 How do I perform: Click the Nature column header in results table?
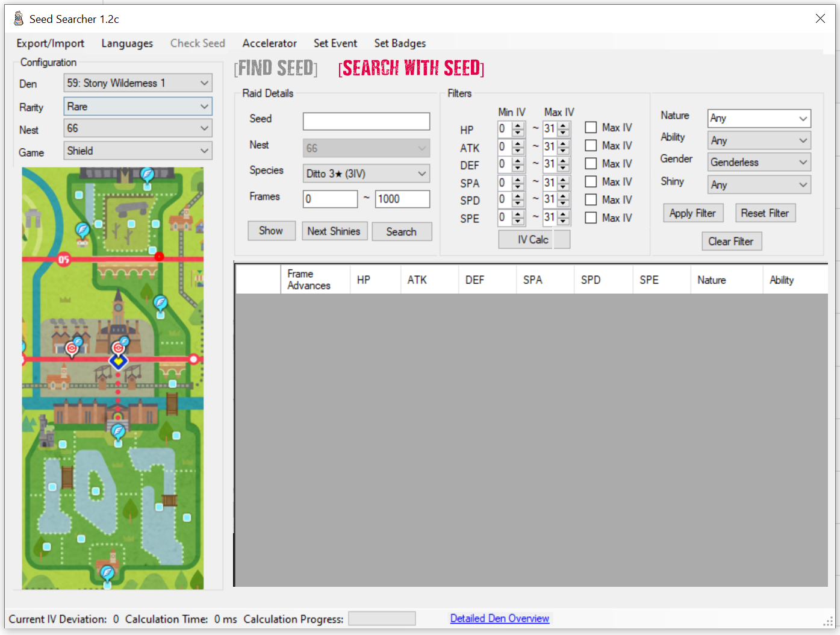pyautogui.click(x=726, y=280)
